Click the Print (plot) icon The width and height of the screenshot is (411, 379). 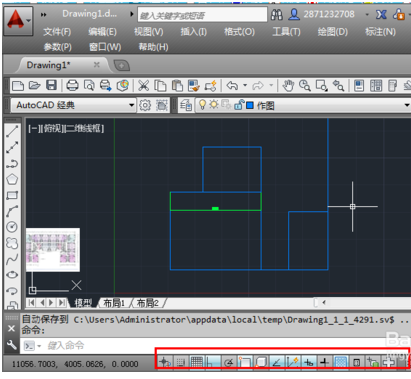point(72,85)
